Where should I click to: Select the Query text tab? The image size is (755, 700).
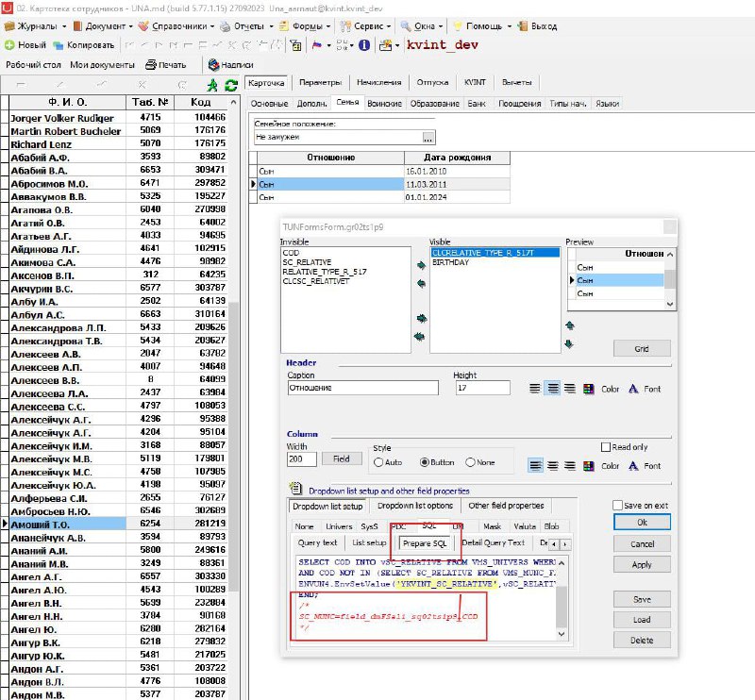tap(317, 542)
